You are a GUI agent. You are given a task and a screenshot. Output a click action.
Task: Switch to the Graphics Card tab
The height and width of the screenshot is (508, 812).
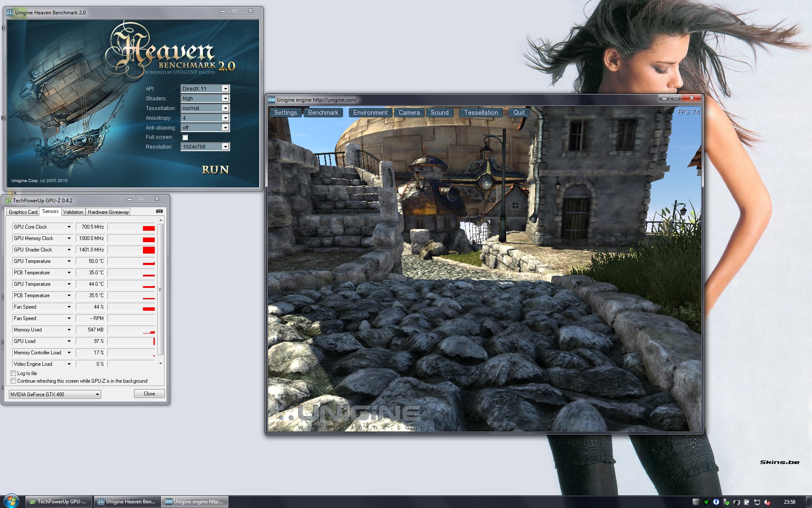coord(23,212)
